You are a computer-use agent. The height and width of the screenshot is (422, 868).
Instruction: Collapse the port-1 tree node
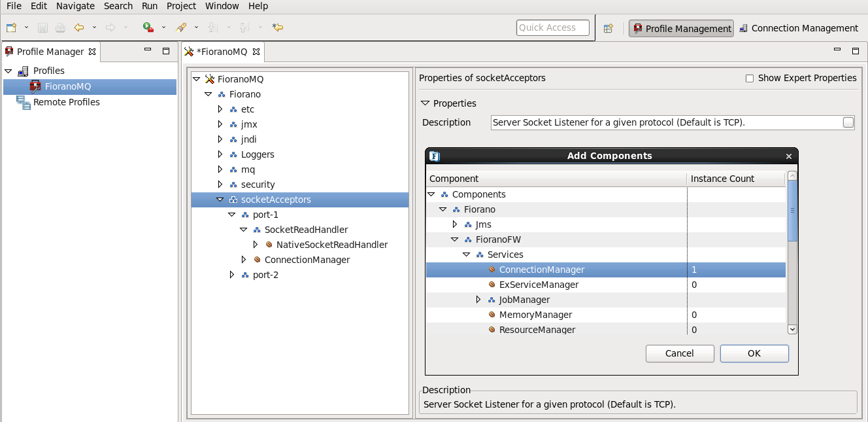point(232,215)
